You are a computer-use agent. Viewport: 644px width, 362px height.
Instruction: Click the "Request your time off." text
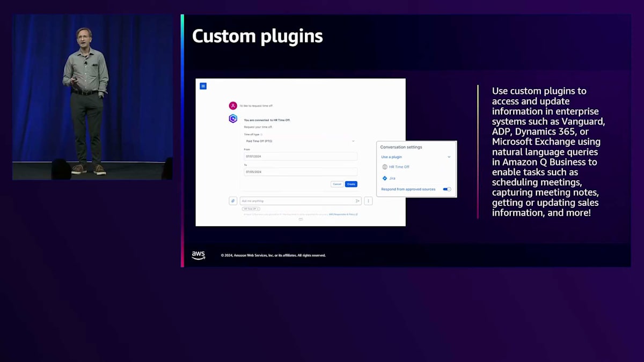[258, 127]
